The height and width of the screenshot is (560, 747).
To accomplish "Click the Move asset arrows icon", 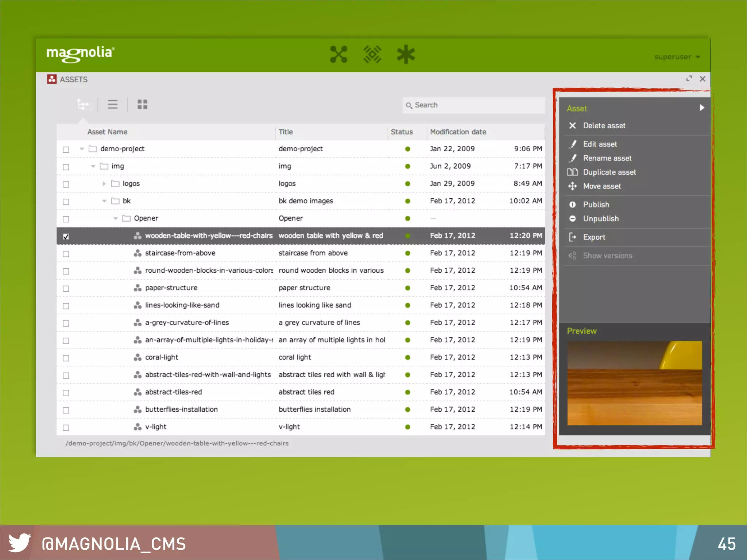I will [572, 186].
